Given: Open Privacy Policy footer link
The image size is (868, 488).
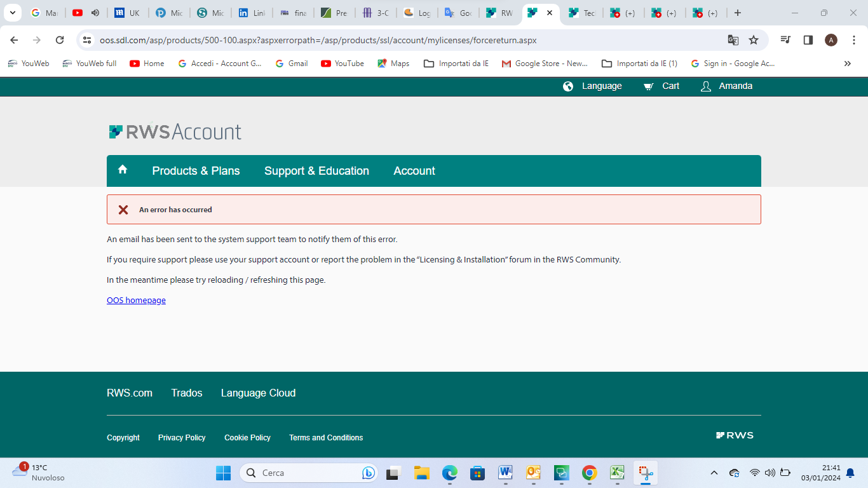Looking at the screenshot, I should pyautogui.click(x=182, y=438).
